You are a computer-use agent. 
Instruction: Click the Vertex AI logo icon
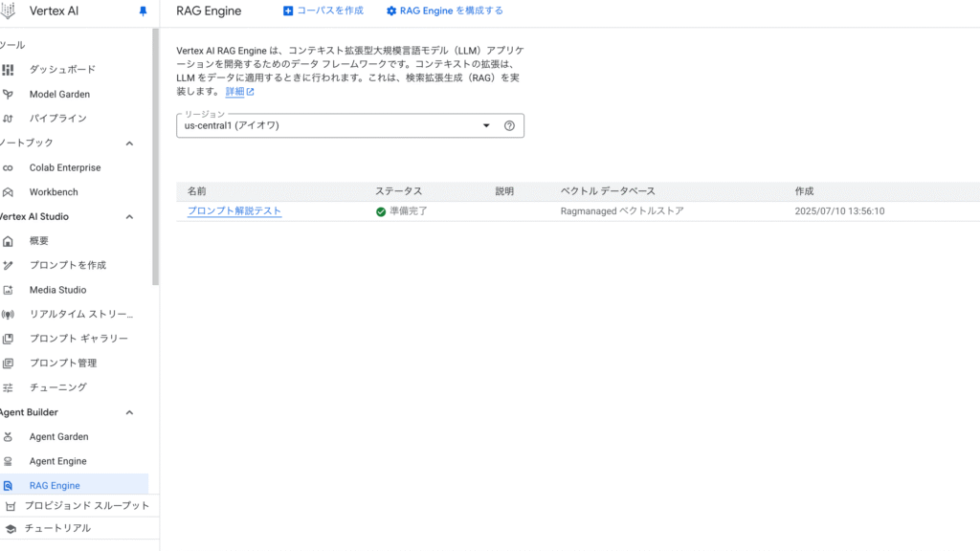pyautogui.click(x=8, y=11)
